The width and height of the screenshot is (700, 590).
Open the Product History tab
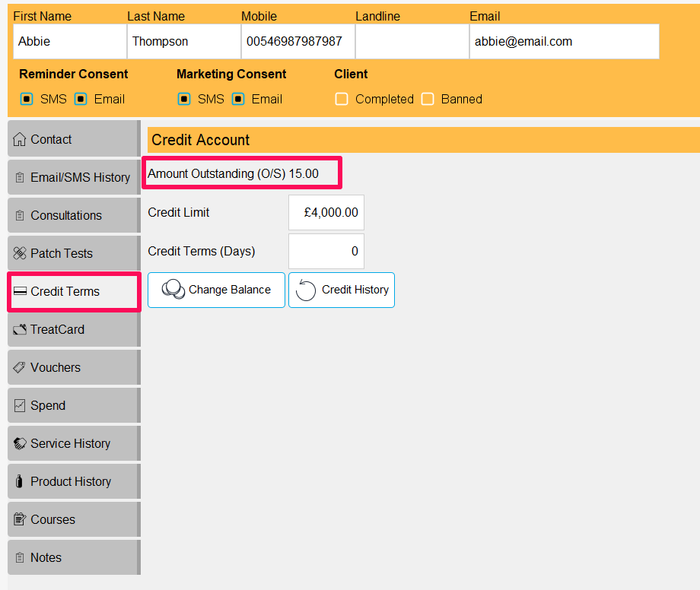click(74, 481)
